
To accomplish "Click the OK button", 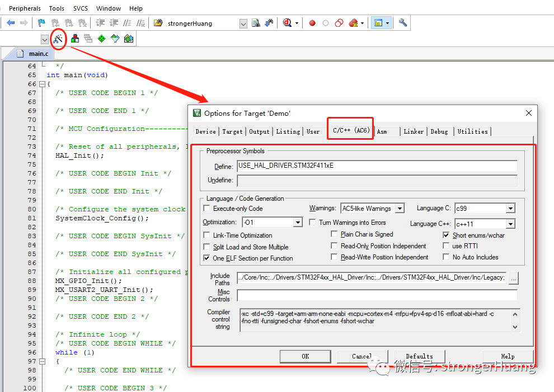I will (305, 356).
